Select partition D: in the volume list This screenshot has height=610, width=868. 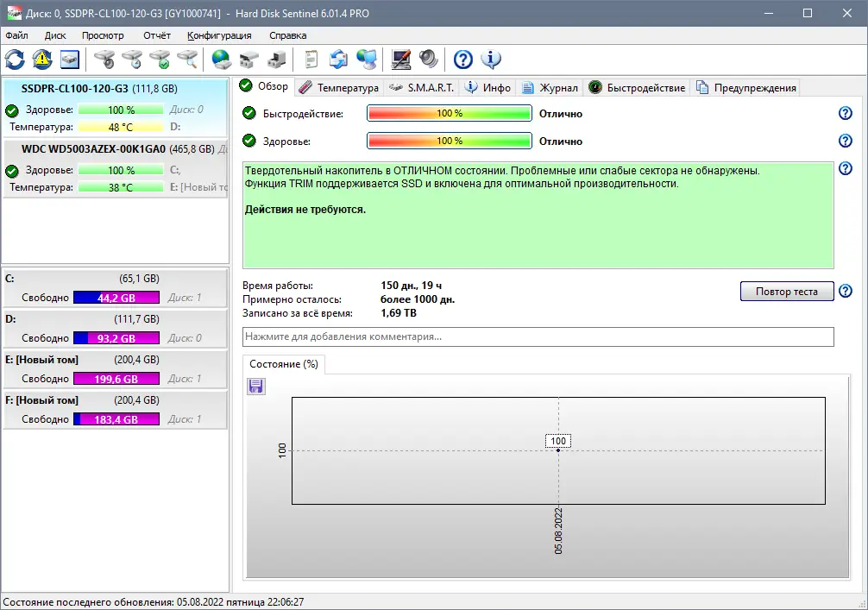click(115, 328)
